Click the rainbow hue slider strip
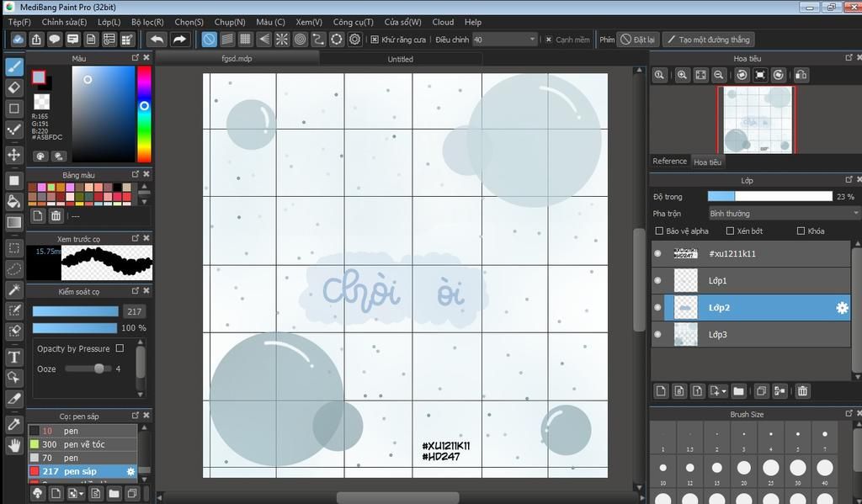Image resolution: width=862 pixels, height=504 pixels. pos(144,114)
